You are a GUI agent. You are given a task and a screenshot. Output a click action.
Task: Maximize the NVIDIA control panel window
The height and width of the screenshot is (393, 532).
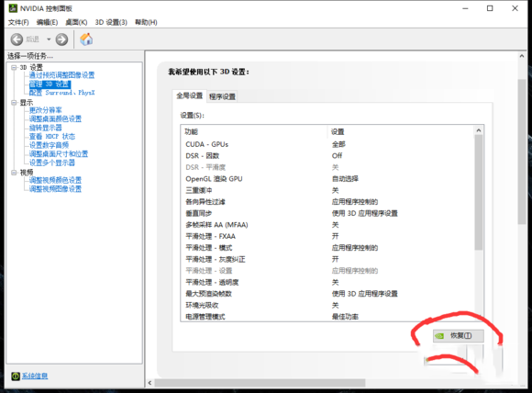(x=490, y=8)
